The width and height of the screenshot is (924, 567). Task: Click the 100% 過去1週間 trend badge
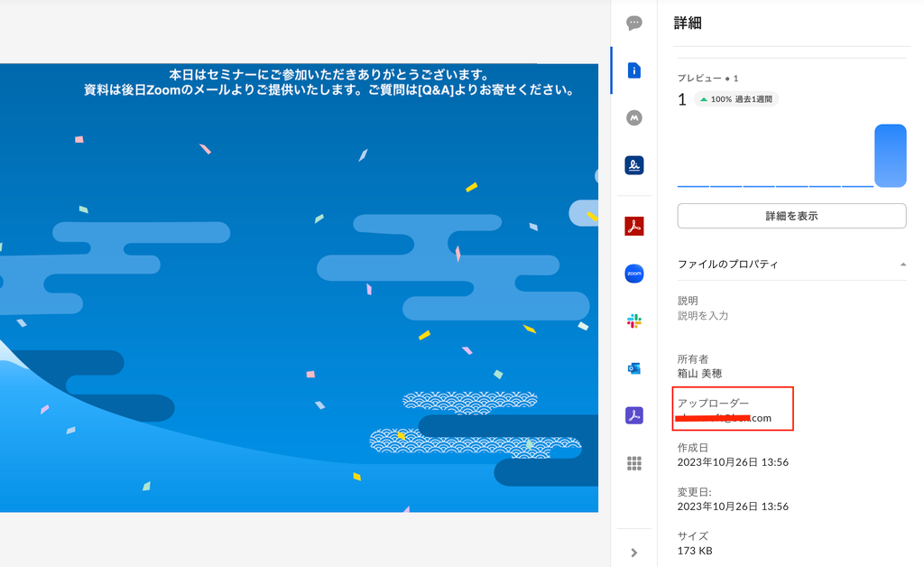tap(735, 99)
